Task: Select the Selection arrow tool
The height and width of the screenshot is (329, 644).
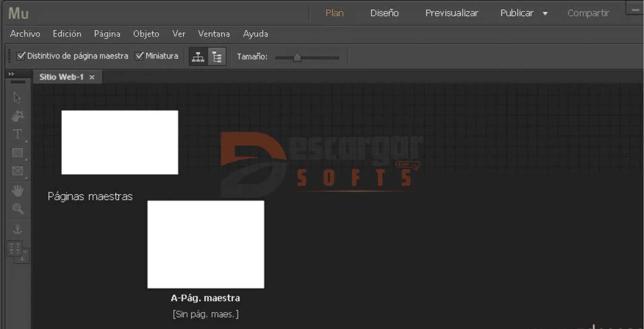Action: [17, 98]
